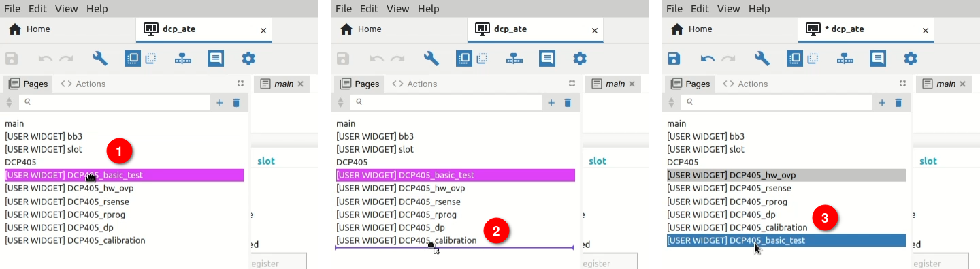This screenshot has width=980, height=269.
Task: Select DCP405_rsense row in left panel
Action: point(124,202)
